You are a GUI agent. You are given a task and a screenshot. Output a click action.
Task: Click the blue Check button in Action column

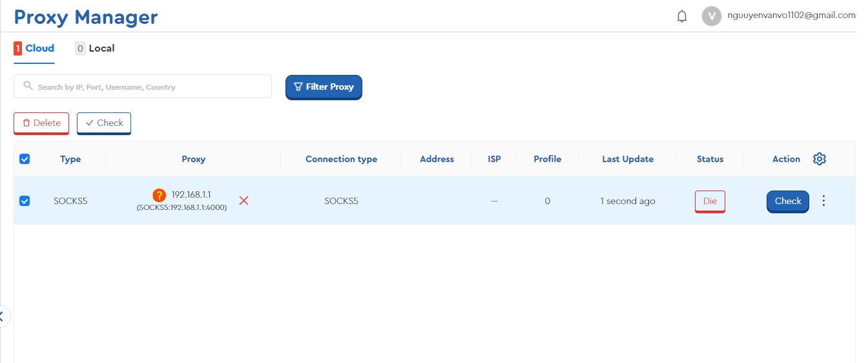click(x=787, y=201)
